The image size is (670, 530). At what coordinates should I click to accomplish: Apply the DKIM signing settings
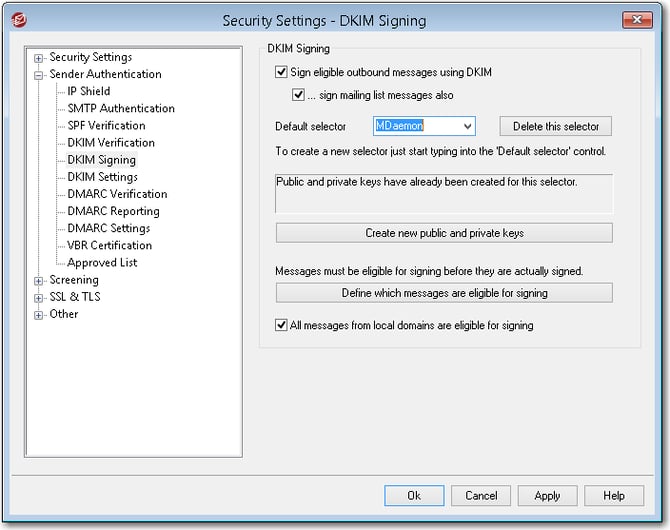pos(547,495)
